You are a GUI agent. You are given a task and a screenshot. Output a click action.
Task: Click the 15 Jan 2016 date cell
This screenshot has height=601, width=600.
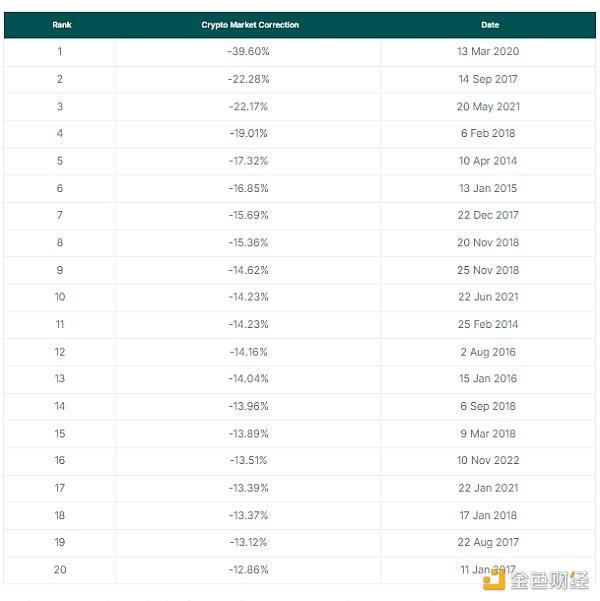pyautogui.click(x=488, y=379)
